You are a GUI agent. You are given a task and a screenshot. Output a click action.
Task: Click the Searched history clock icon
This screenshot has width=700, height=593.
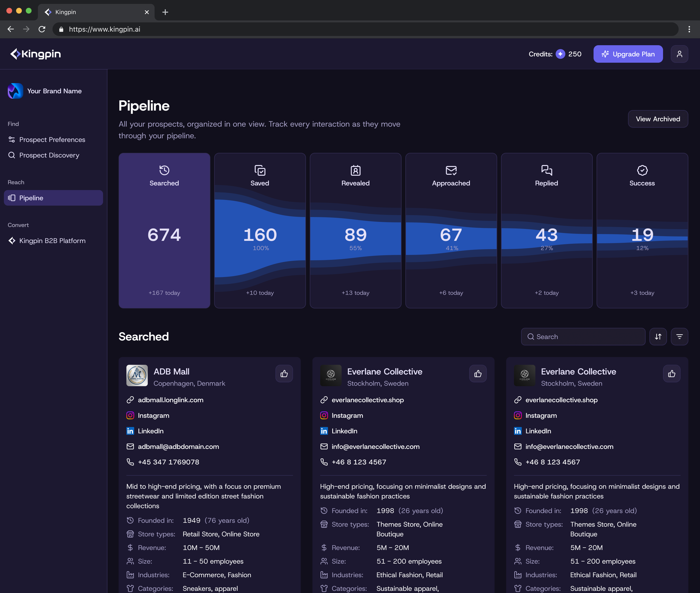point(164,170)
